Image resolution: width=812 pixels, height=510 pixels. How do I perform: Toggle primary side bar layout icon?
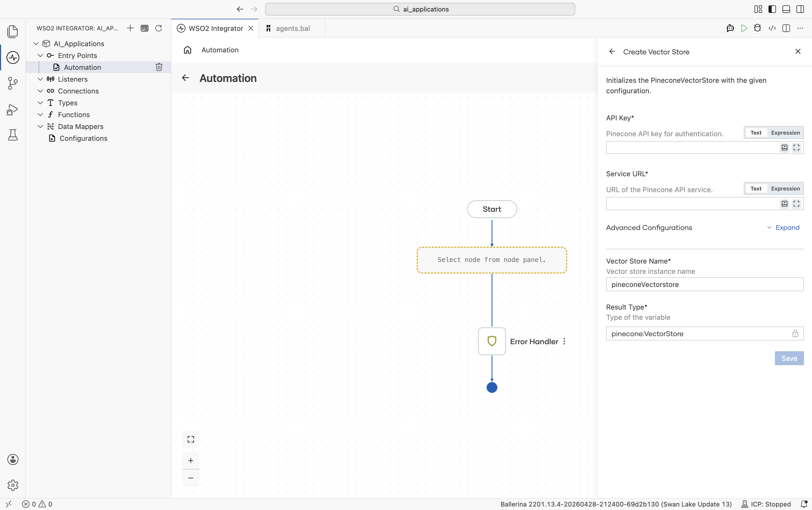click(772, 9)
